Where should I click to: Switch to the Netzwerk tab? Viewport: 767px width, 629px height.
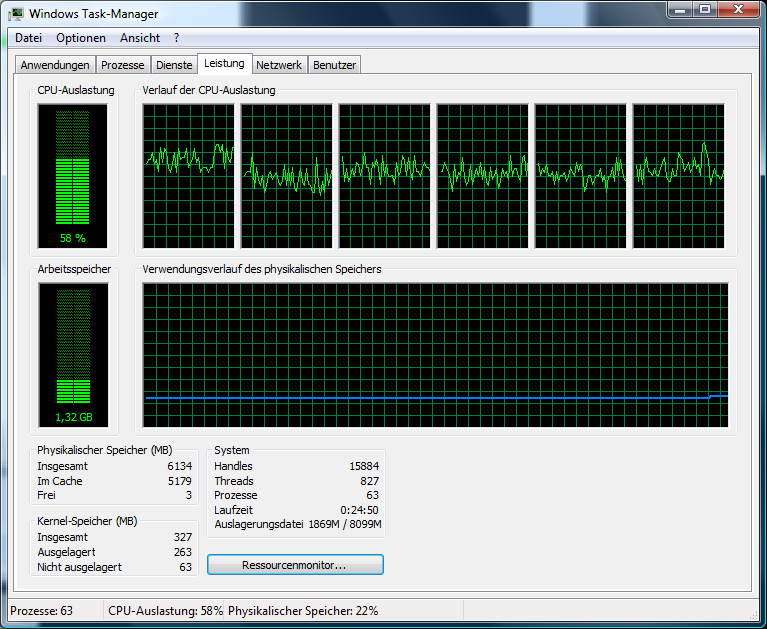pyautogui.click(x=279, y=65)
